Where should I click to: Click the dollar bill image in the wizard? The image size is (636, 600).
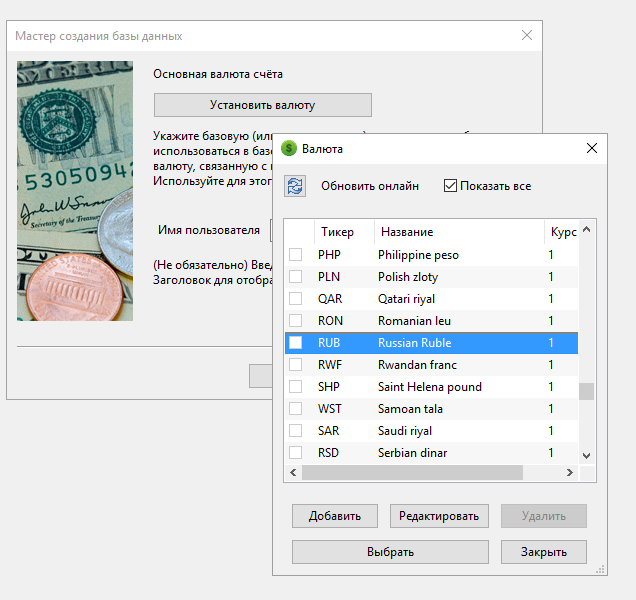[x=75, y=191]
